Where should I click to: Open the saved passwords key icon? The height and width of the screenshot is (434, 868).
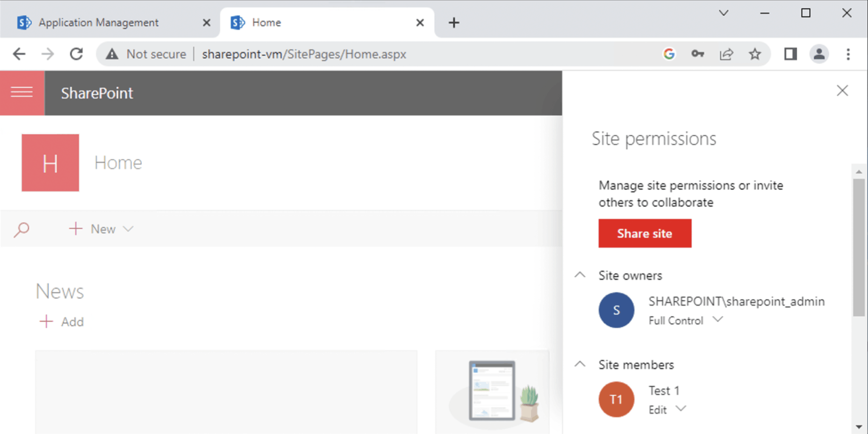pos(698,54)
